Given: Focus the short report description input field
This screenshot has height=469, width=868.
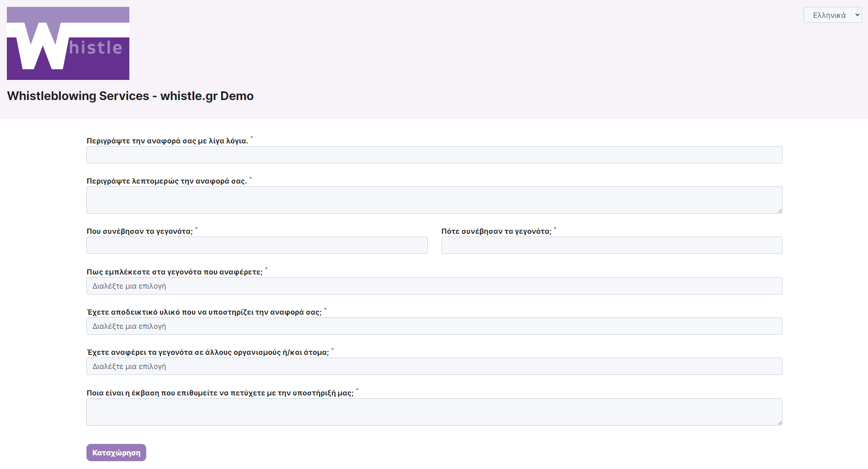Looking at the screenshot, I should tap(434, 155).
